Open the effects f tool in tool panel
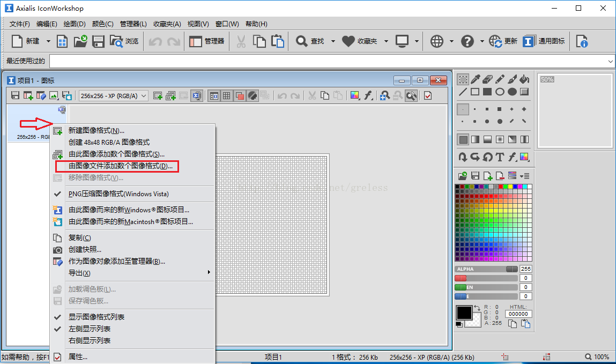Image resolution: width=616 pixels, height=364 pixels. click(512, 157)
